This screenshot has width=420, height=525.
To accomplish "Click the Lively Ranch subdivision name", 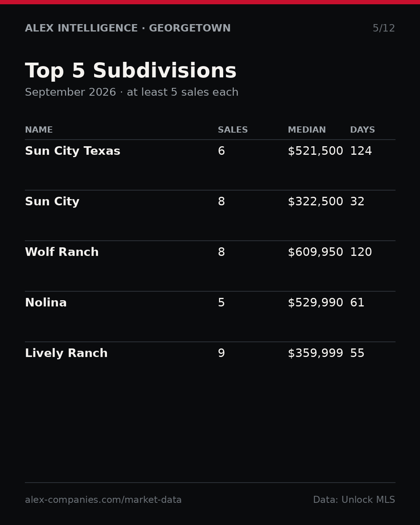I will [66, 353].
